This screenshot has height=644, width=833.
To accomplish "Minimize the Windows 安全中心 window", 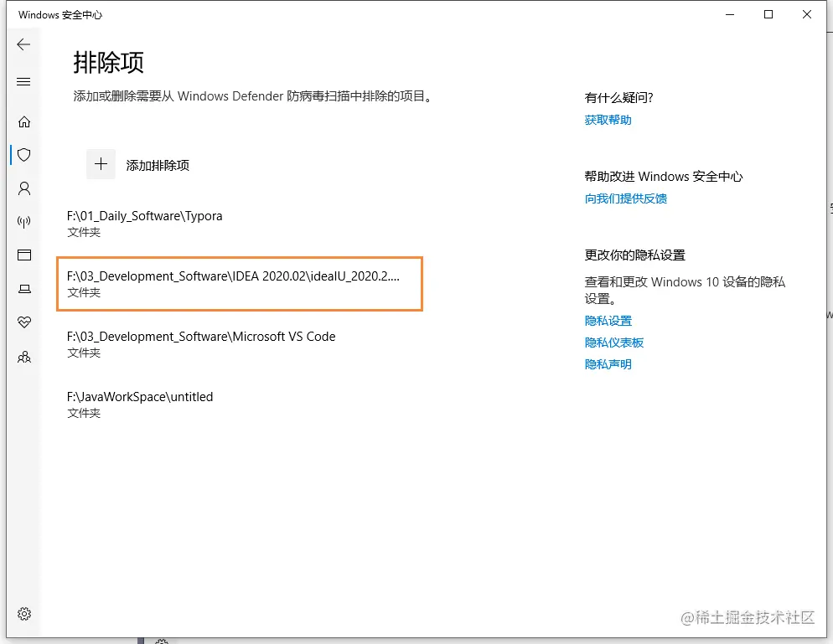I will pos(730,14).
